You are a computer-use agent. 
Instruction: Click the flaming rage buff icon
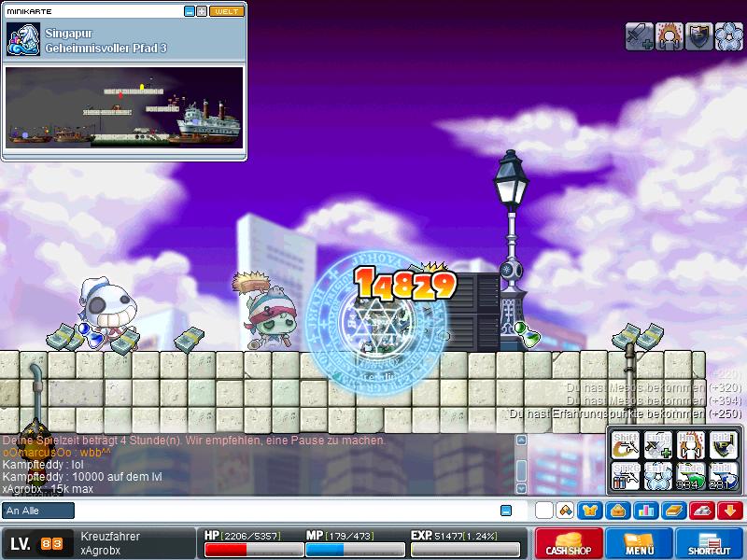click(669, 37)
